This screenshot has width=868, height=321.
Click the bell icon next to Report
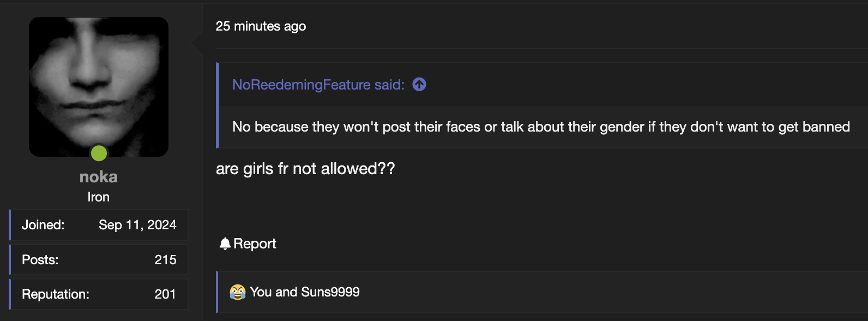tap(225, 243)
